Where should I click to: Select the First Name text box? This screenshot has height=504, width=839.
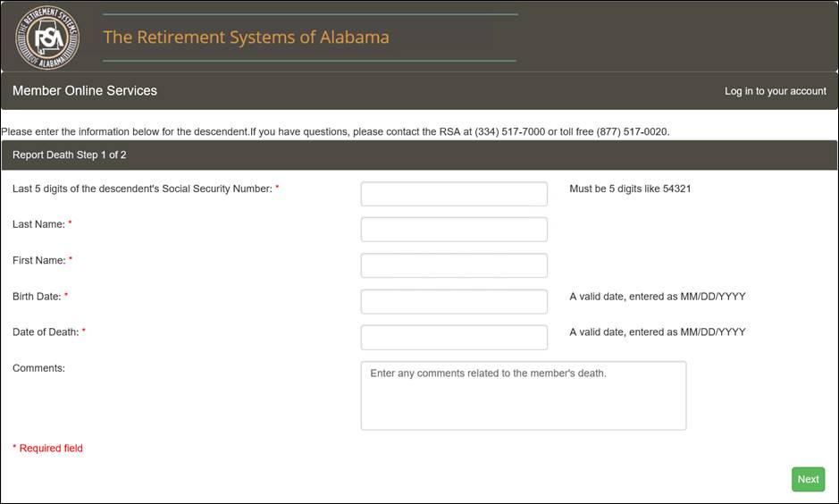pyautogui.click(x=454, y=265)
